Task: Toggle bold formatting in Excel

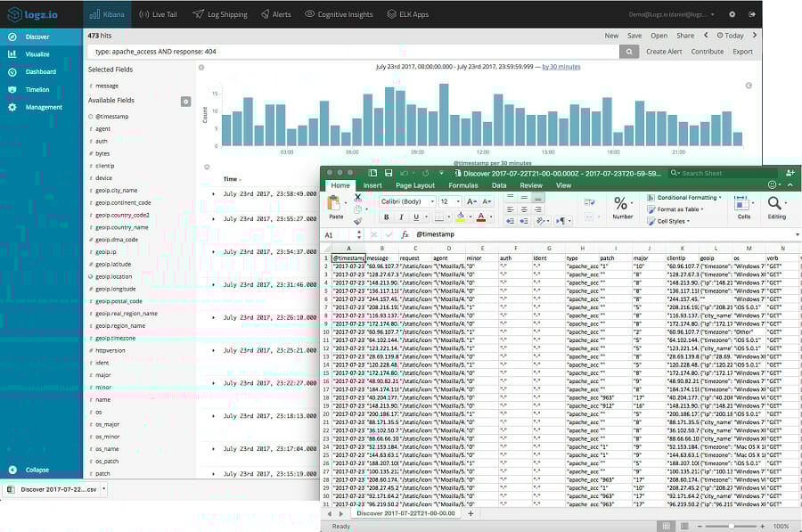Action: point(386,217)
